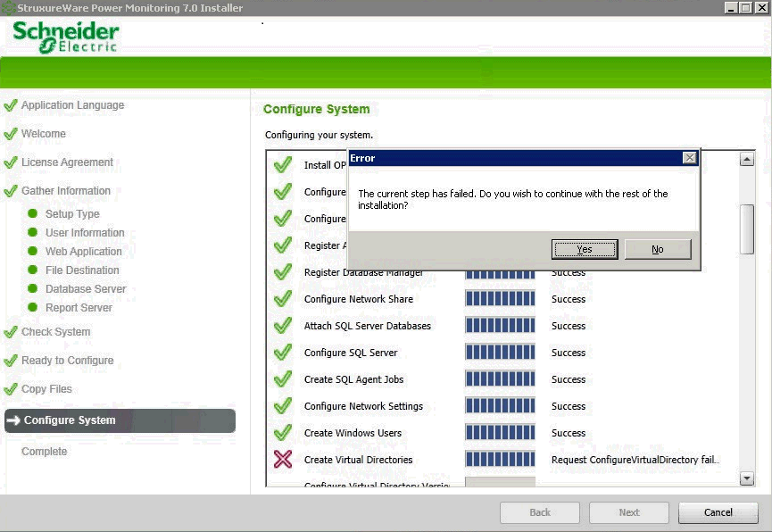Select File Destination sub-step

coord(82,270)
